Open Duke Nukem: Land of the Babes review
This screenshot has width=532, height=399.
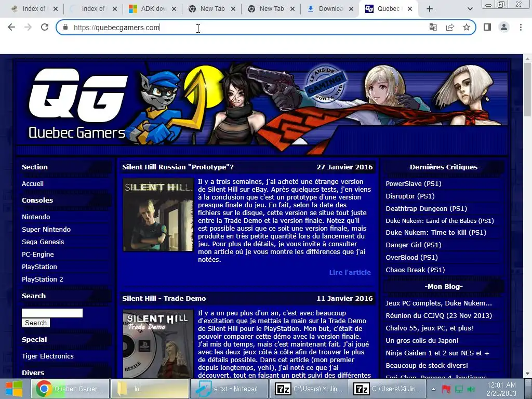tap(440, 220)
